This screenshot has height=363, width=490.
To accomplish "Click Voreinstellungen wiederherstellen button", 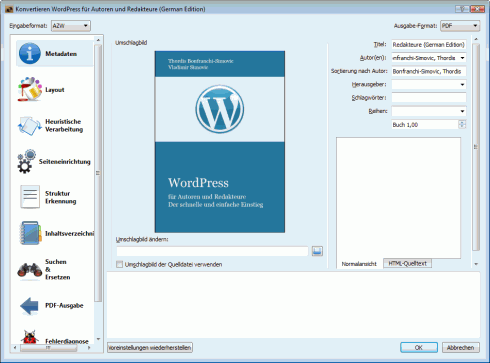I will [150, 347].
